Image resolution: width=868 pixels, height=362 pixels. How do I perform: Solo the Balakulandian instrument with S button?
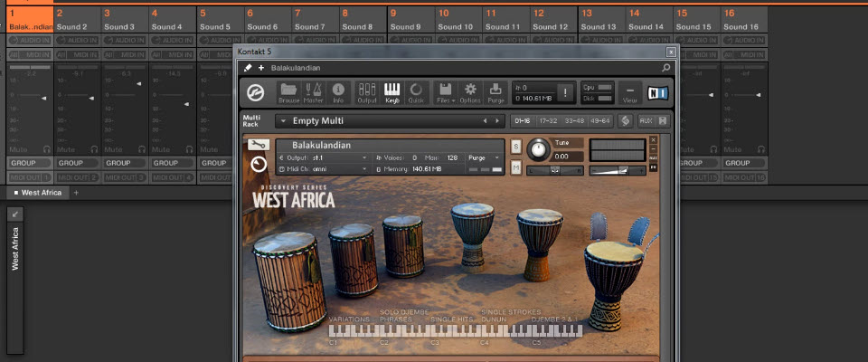[x=516, y=147]
